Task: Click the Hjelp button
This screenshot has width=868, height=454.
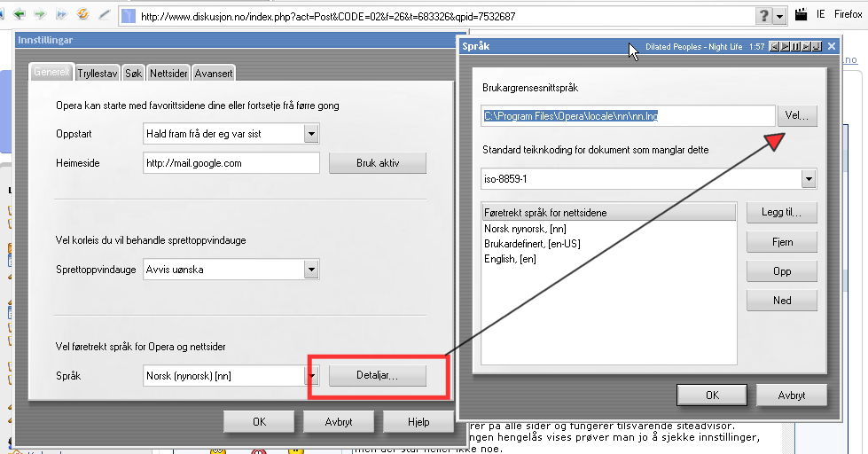Action: tap(418, 422)
